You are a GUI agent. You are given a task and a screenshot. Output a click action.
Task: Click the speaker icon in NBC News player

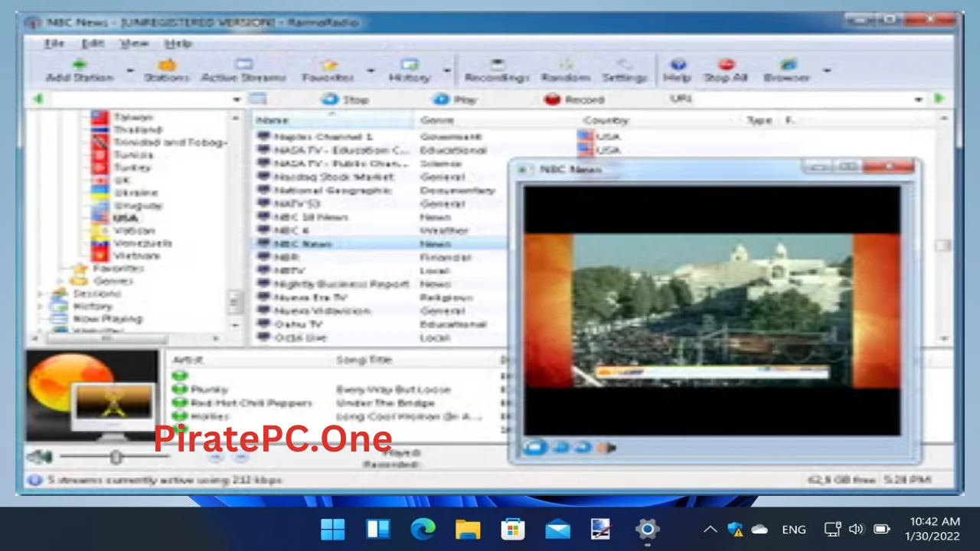[x=606, y=448]
